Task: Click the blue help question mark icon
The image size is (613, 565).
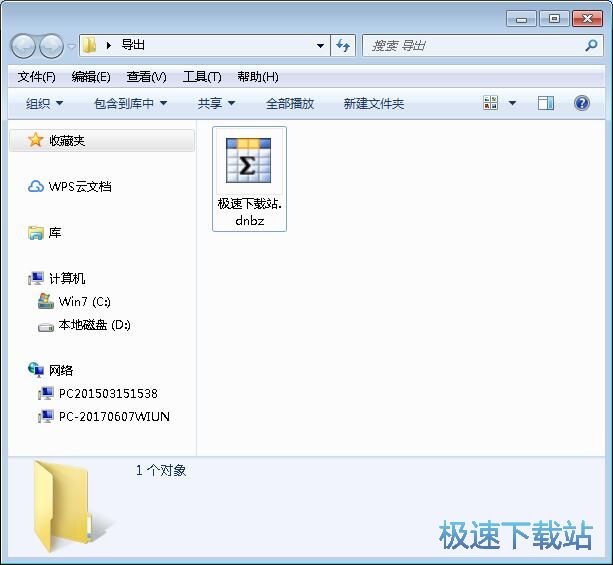Action: tap(582, 103)
